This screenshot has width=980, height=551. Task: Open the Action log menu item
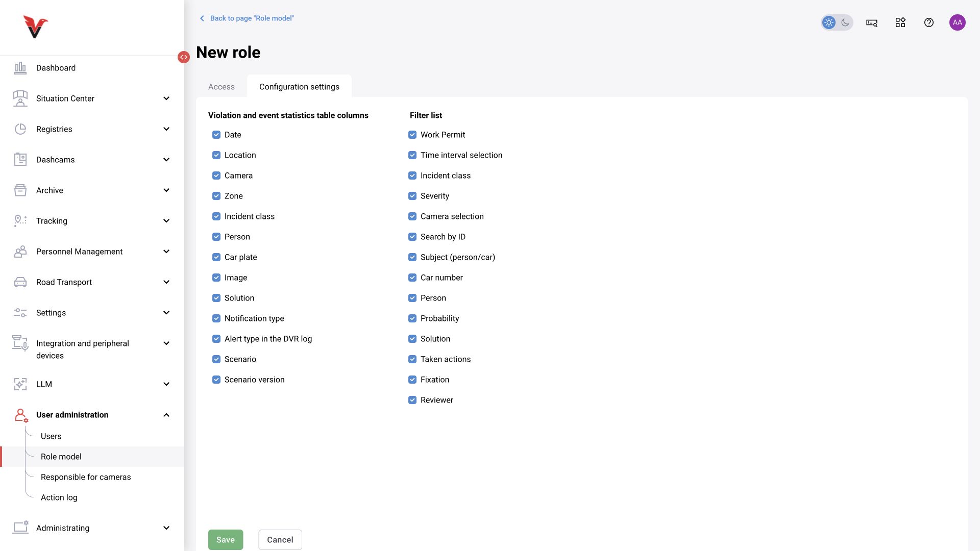tap(59, 497)
